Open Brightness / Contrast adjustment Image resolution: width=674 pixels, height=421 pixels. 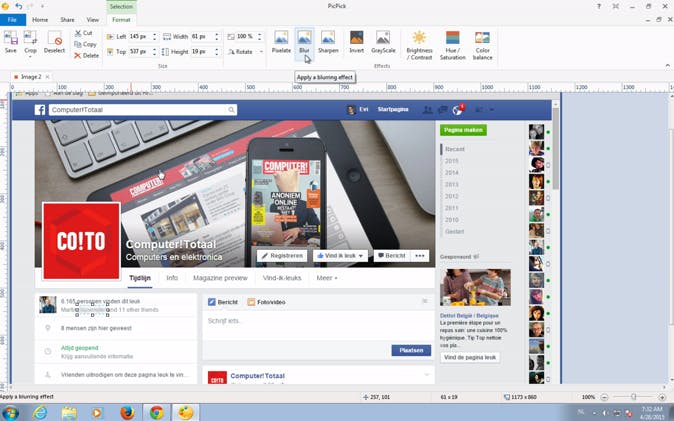[419, 45]
